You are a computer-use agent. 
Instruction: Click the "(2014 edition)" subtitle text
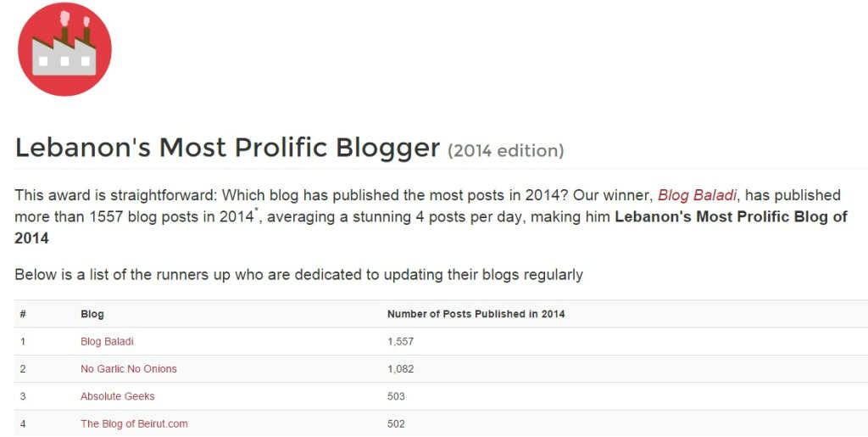point(506,151)
